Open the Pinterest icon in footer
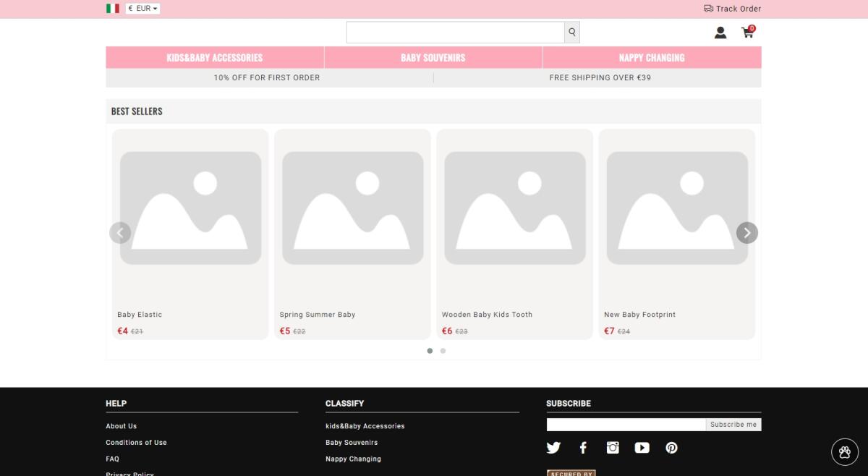This screenshot has width=868, height=476. point(672,448)
